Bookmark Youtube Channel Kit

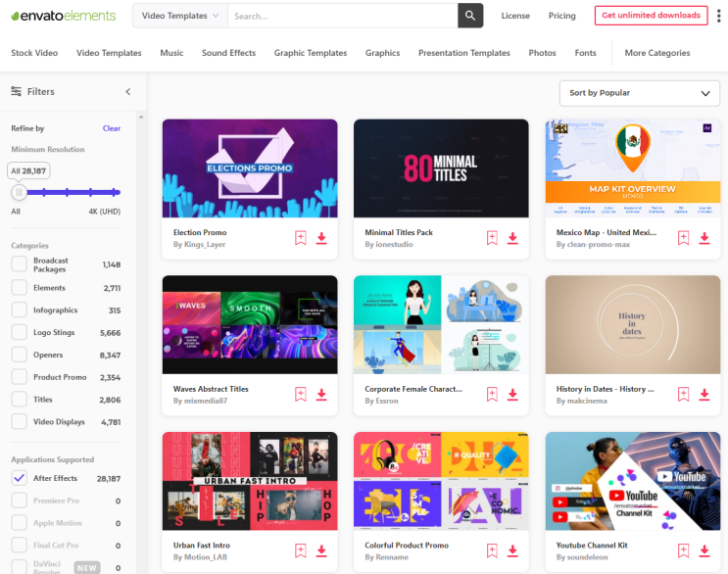click(684, 550)
